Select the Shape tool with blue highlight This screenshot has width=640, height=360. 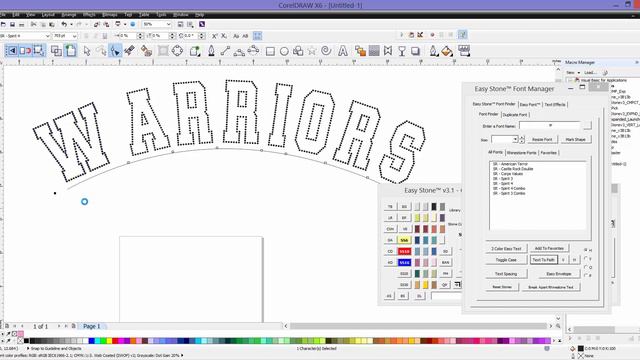pyautogui.click(x=116, y=51)
